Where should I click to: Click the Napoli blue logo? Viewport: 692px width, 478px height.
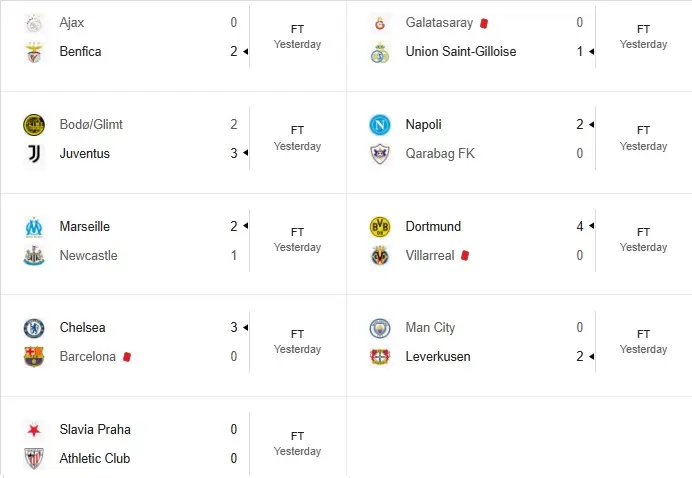380,125
